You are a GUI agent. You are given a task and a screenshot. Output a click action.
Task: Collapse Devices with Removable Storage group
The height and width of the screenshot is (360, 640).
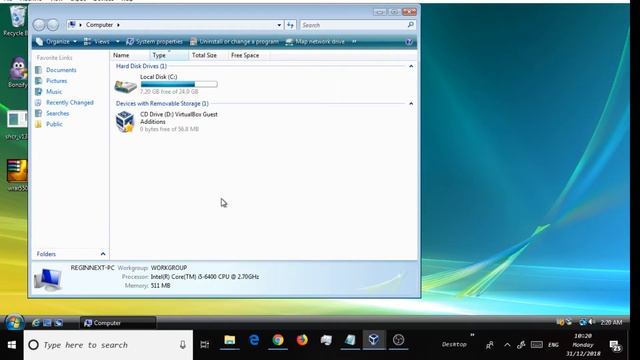pos(411,104)
